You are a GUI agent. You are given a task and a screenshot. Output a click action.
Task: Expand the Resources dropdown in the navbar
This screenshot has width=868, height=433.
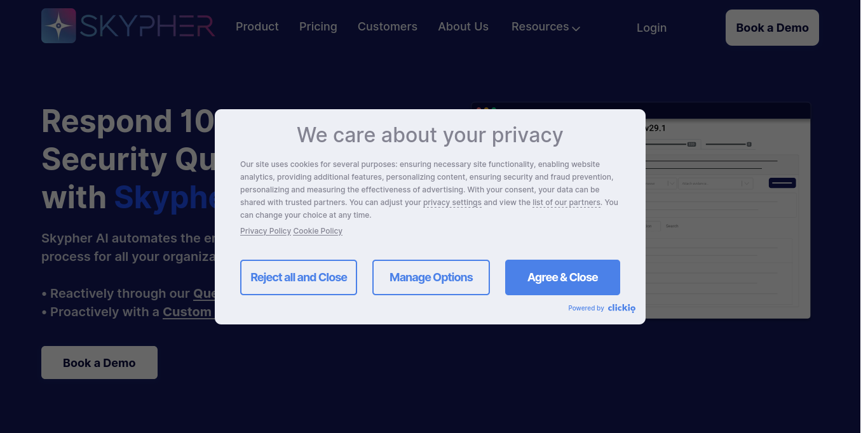point(545,27)
